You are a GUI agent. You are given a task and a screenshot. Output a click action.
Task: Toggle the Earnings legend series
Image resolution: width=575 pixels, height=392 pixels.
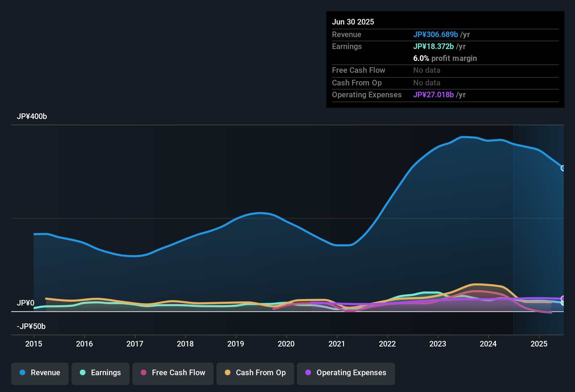[x=101, y=373]
